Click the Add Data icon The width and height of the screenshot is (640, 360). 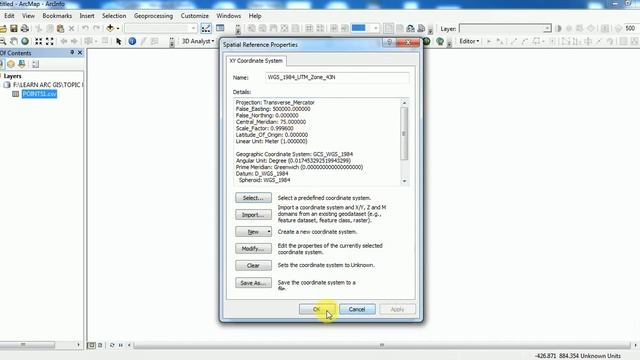(x=110, y=28)
